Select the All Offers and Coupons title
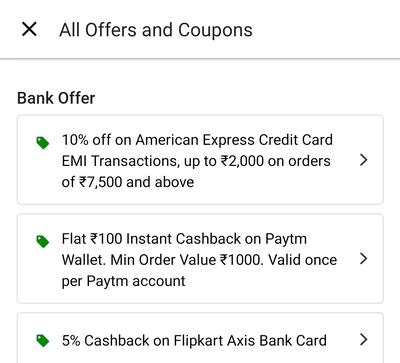The image size is (400, 363). tap(156, 30)
